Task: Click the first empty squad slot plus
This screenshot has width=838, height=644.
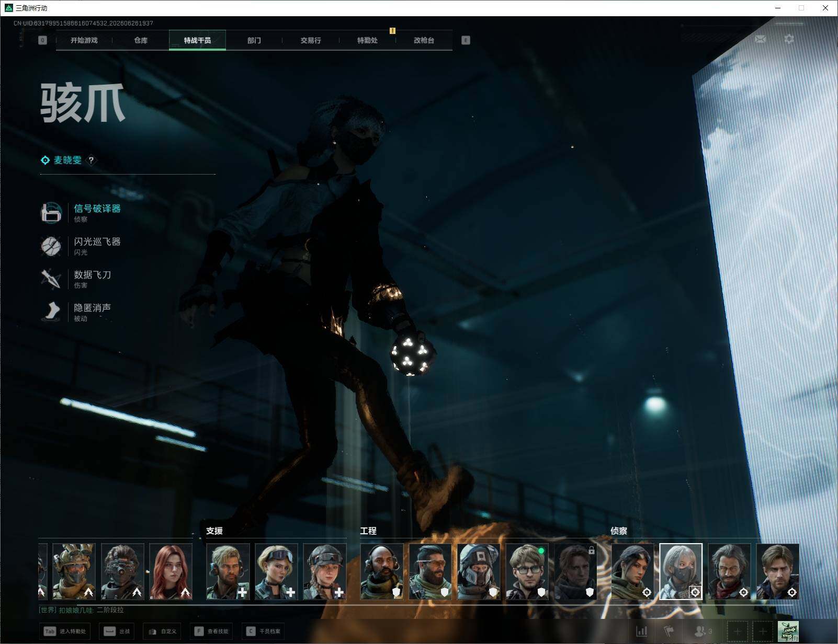Action: click(737, 631)
